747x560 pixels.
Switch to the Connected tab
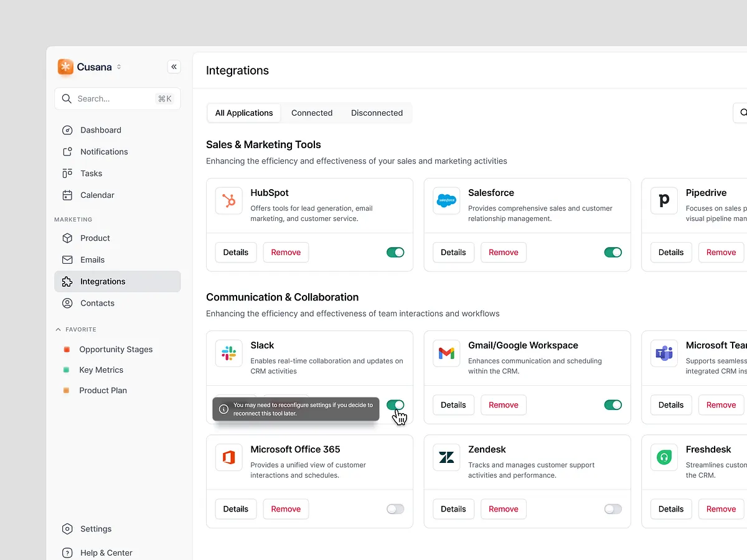click(312, 113)
